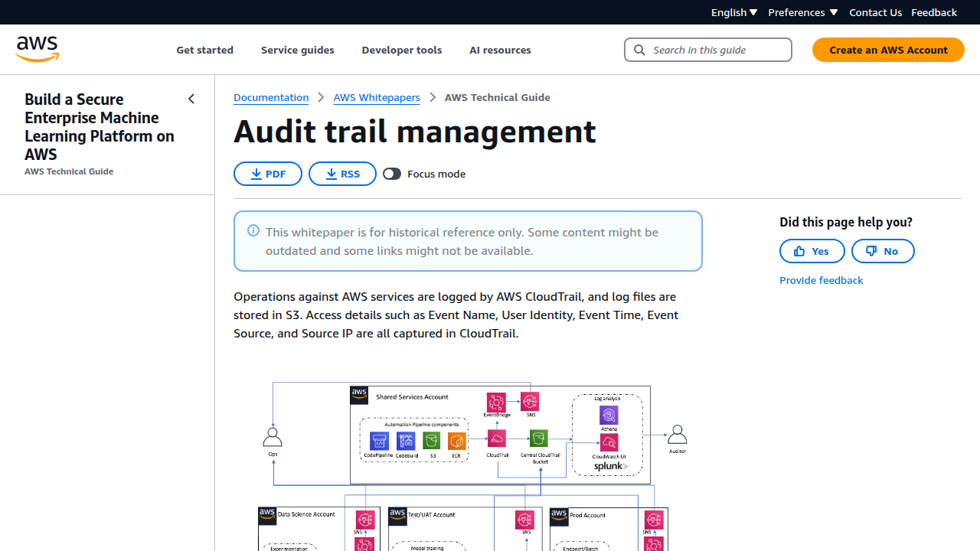
Task: Open the Provide feedback link
Action: [x=821, y=280]
